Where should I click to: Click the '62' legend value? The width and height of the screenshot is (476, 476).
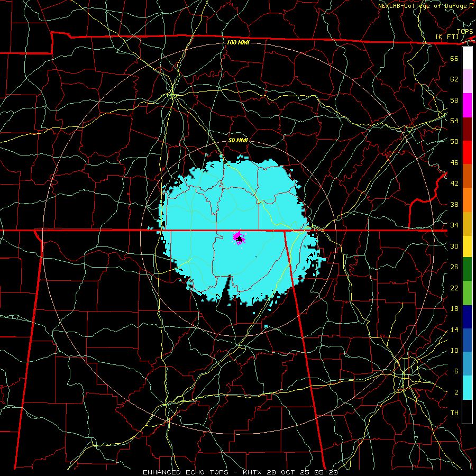pyautogui.click(x=454, y=79)
